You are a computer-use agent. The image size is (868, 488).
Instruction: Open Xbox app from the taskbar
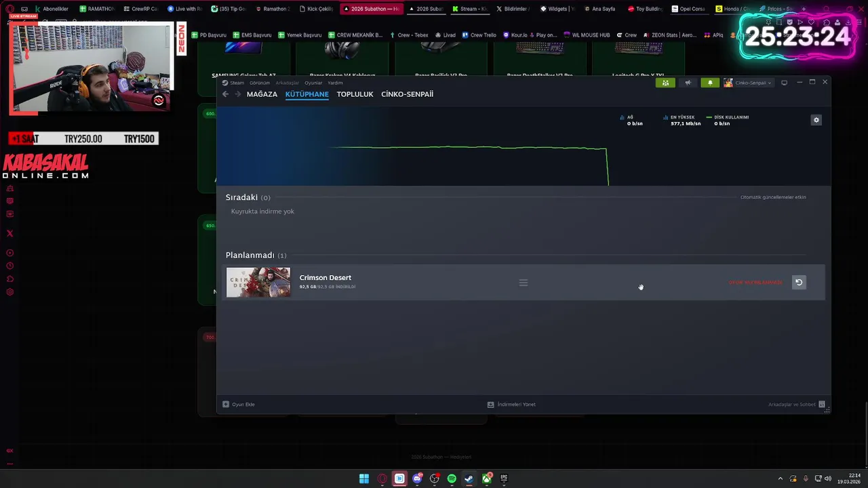point(486,479)
